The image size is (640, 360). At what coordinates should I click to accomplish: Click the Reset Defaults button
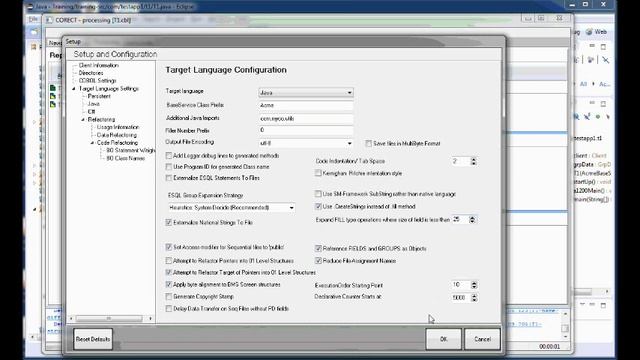pos(93,339)
